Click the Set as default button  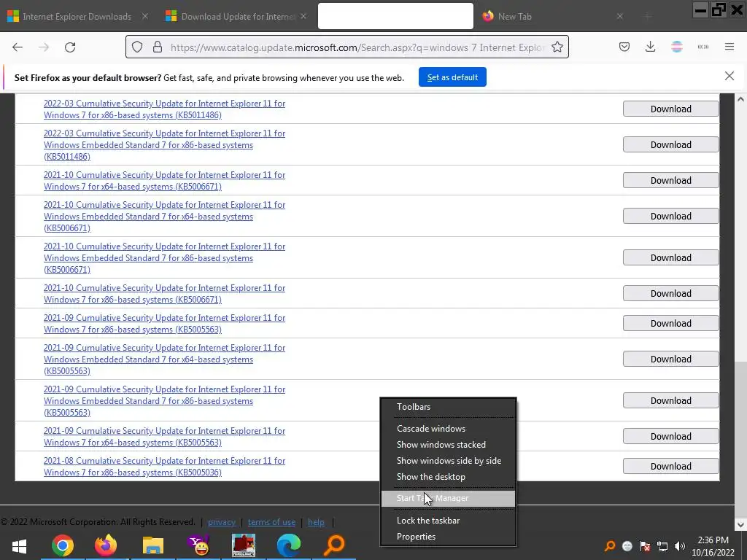pos(452,77)
